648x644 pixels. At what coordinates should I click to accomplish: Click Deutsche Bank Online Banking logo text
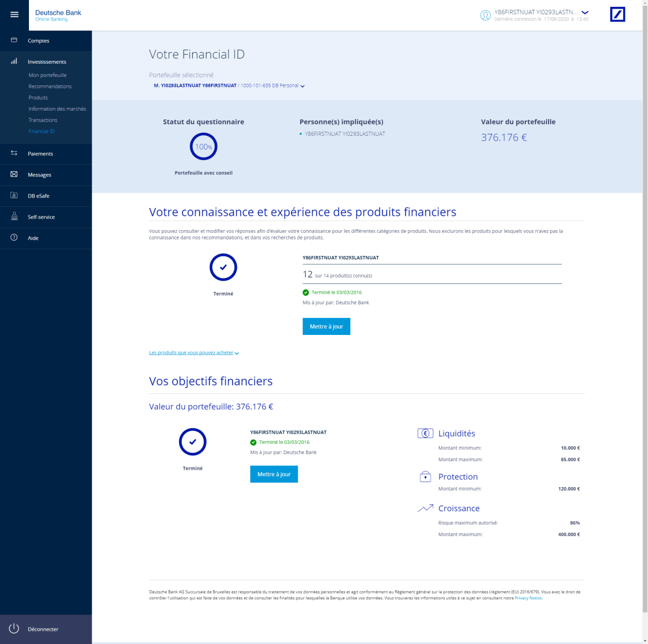tap(58, 15)
